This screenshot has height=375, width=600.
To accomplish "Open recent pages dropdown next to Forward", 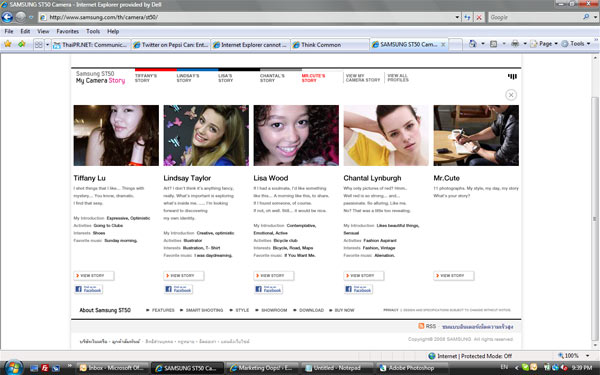I will (x=31, y=17).
